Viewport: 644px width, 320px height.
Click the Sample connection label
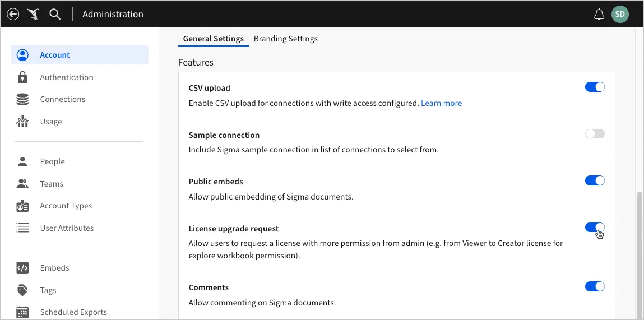click(224, 135)
